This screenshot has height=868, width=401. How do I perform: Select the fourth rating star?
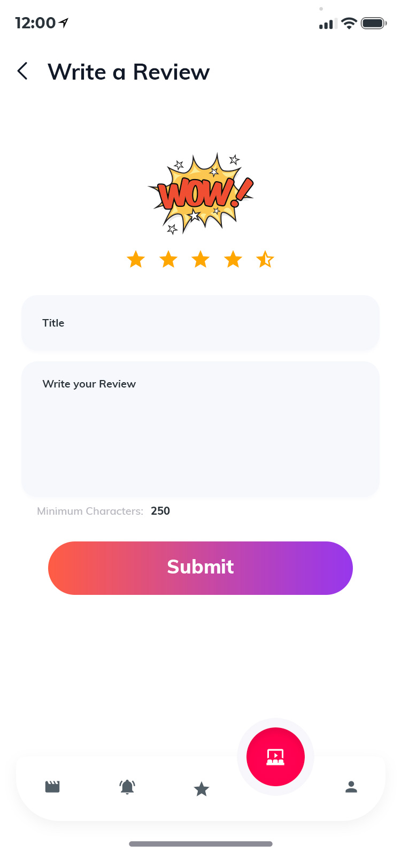click(x=233, y=260)
